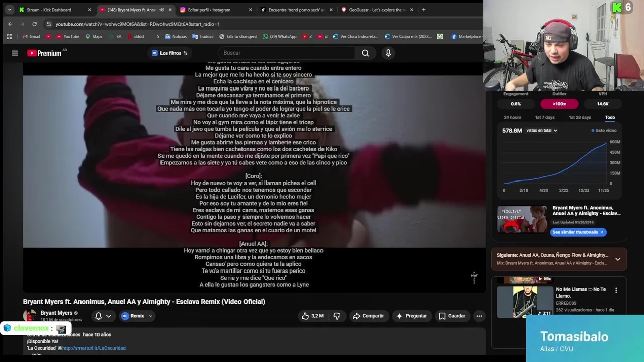Open the Gmail bookmark
Viewport: 644px width, 362px height.
(x=31, y=36)
